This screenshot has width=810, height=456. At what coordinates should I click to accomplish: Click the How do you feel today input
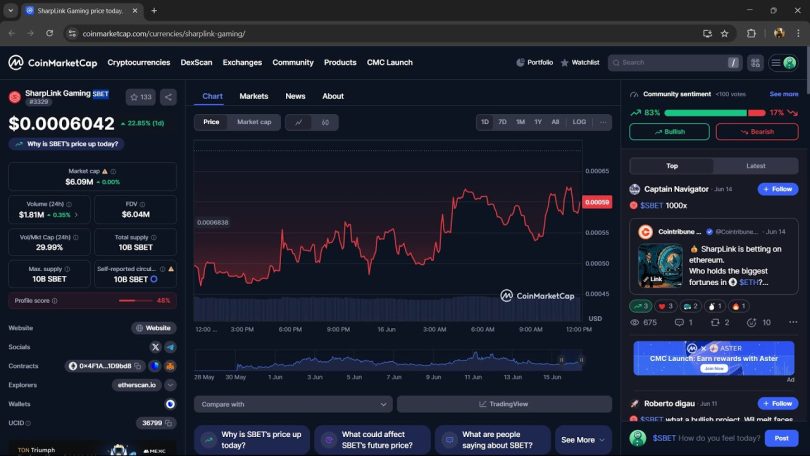point(706,438)
